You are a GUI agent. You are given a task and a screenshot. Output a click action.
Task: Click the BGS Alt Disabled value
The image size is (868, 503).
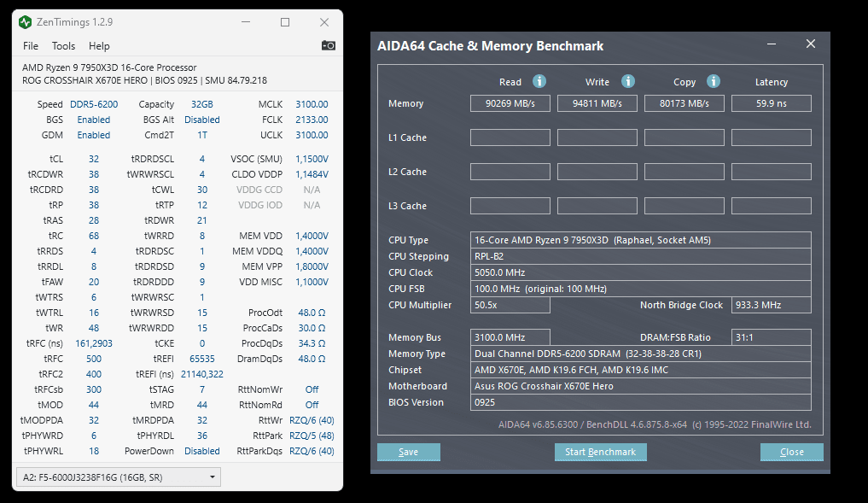pos(202,120)
